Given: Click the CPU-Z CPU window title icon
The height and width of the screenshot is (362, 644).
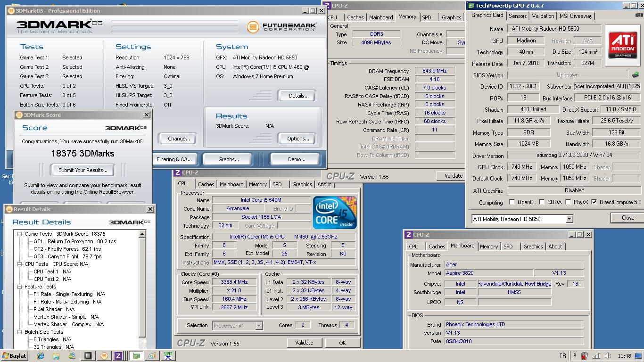Looking at the screenshot, I should (178, 173).
